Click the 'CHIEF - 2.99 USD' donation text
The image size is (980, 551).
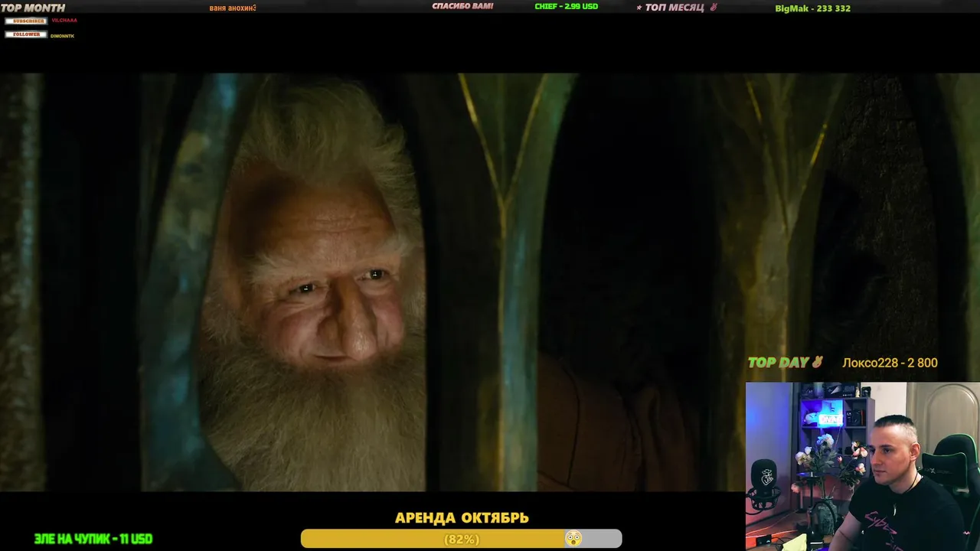[x=567, y=6]
